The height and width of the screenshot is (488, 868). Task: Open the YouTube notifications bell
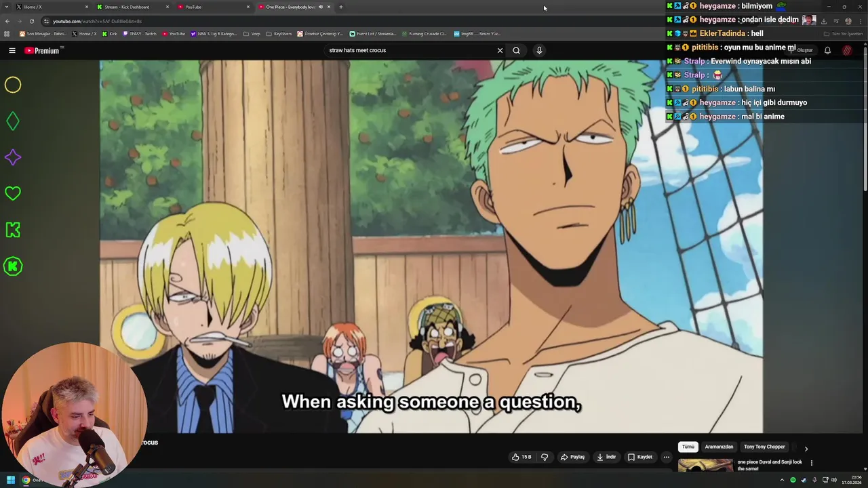coord(827,50)
